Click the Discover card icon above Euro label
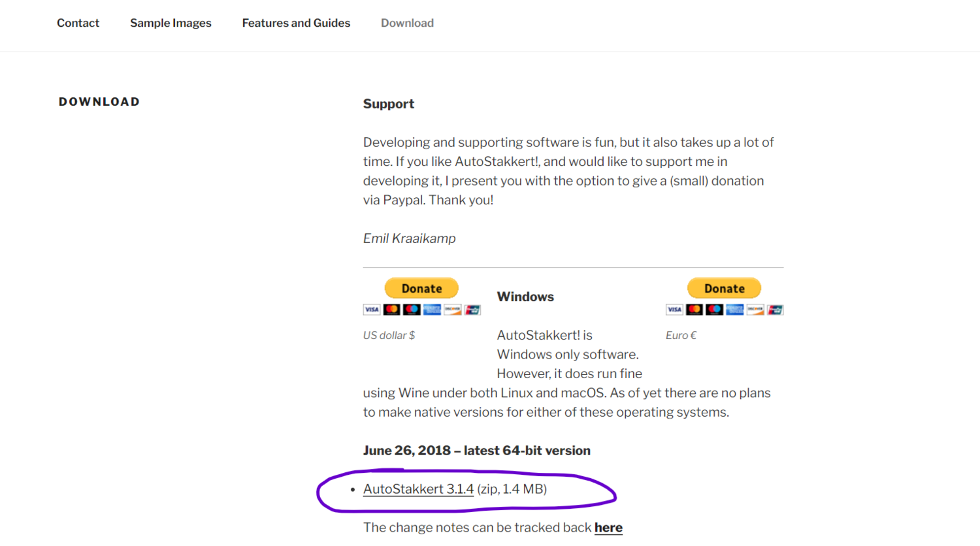This screenshot has height=546, width=980. click(x=755, y=310)
